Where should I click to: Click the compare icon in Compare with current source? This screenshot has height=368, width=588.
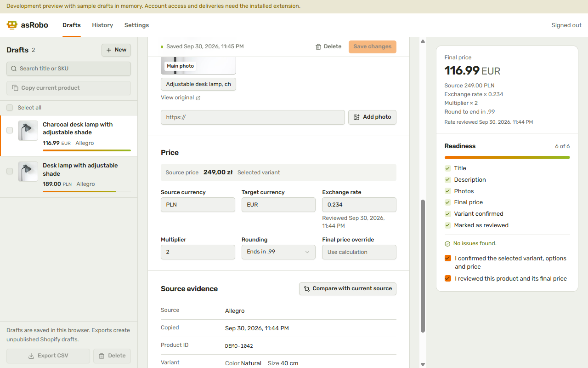pyautogui.click(x=307, y=289)
